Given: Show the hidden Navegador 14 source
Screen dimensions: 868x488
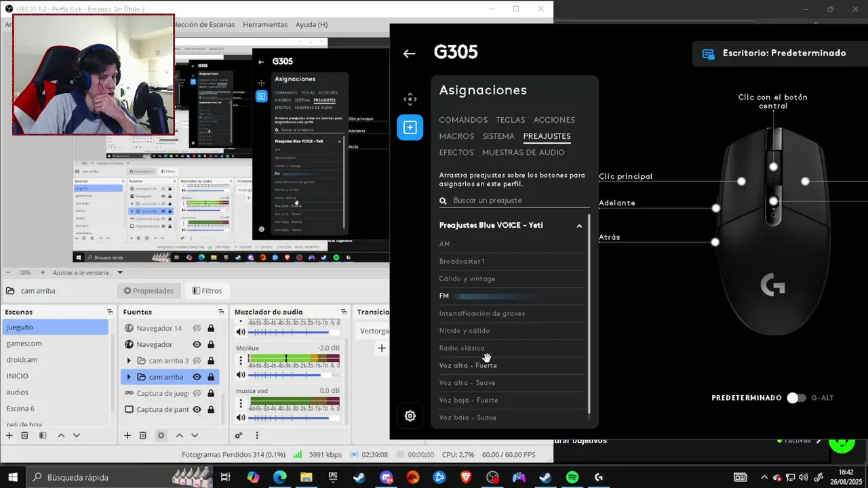Looking at the screenshot, I should click(x=197, y=328).
